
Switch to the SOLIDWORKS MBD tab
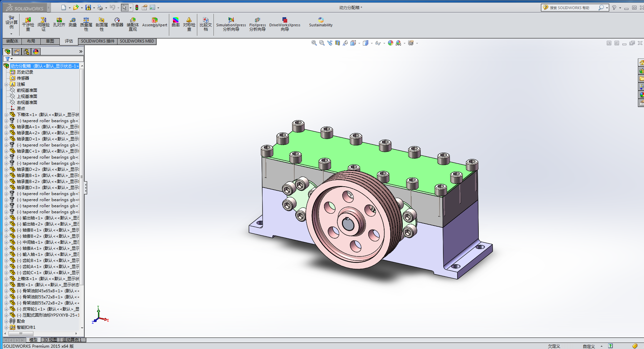click(137, 41)
